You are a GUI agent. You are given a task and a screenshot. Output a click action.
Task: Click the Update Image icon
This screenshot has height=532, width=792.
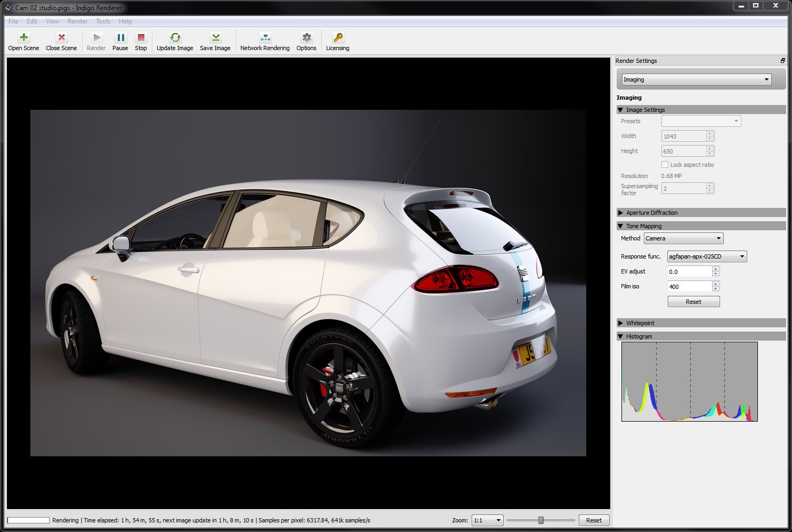coord(175,38)
